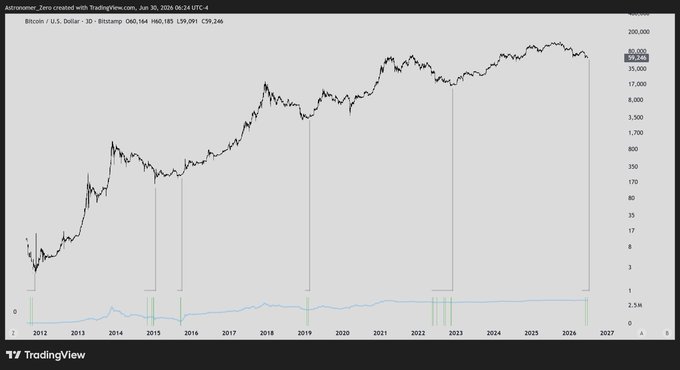Screen dimensions: 680x370
Task: Click the 170 price axis label
Action: click(x=633, y=182)
